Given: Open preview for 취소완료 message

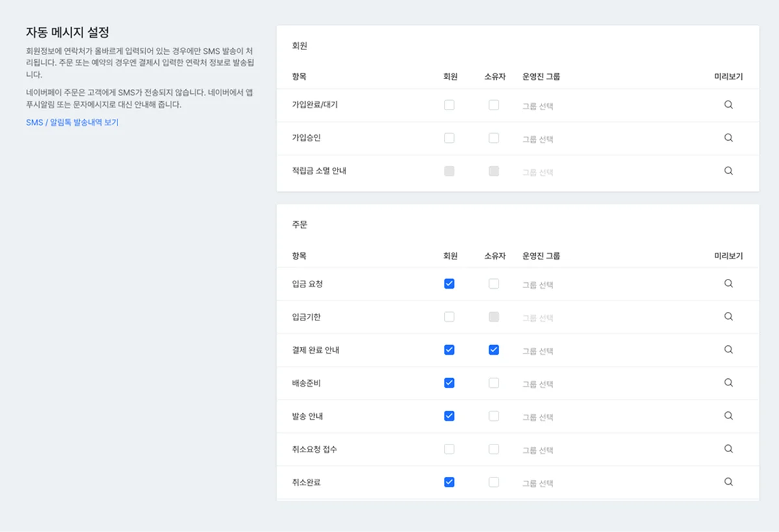Looking at the screenshot, I should point(728,482).
